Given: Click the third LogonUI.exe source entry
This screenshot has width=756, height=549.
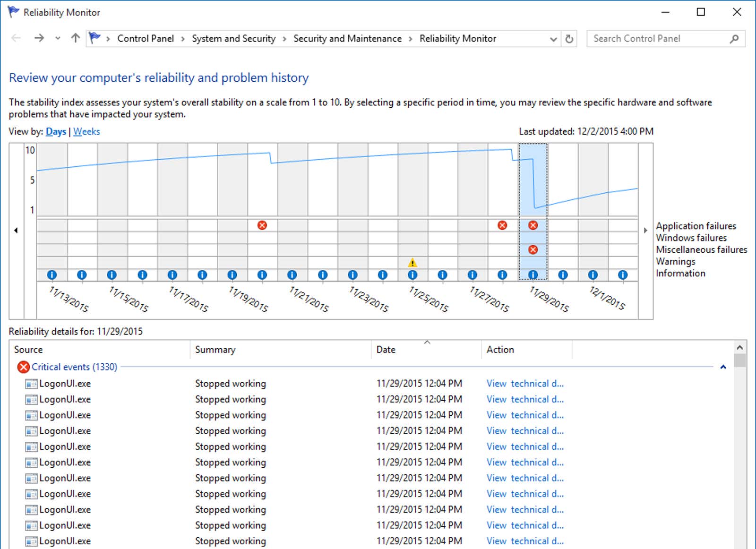Looking at the screenshot, I should [65, 415].
